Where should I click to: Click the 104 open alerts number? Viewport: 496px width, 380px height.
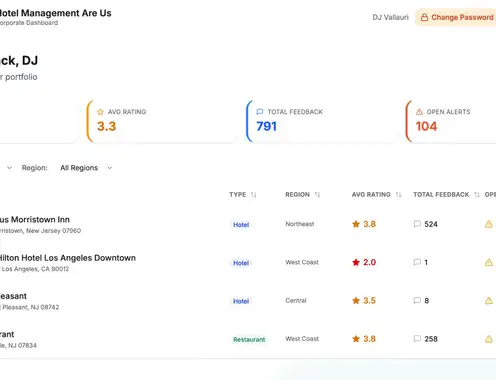(x=426, y=126)
